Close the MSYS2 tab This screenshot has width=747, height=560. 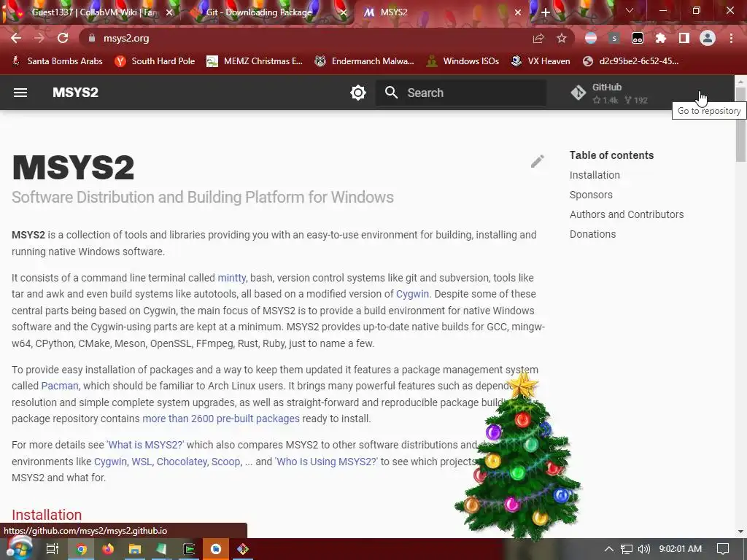[x=518, y=12]
